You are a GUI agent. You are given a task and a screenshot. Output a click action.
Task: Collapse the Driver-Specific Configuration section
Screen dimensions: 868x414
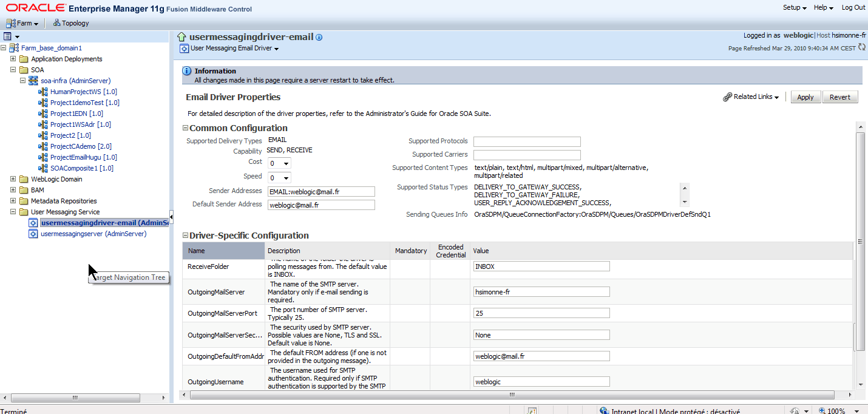[x=186, y=236]
